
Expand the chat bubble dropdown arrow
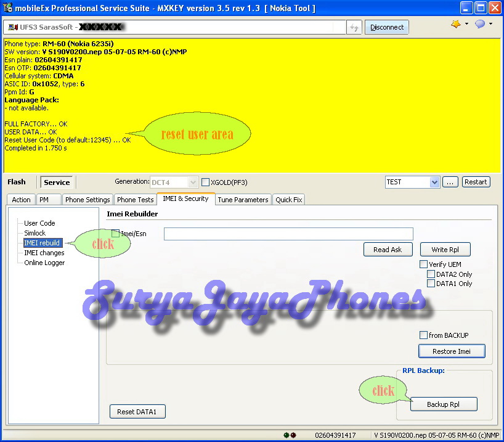click(490, 23)
